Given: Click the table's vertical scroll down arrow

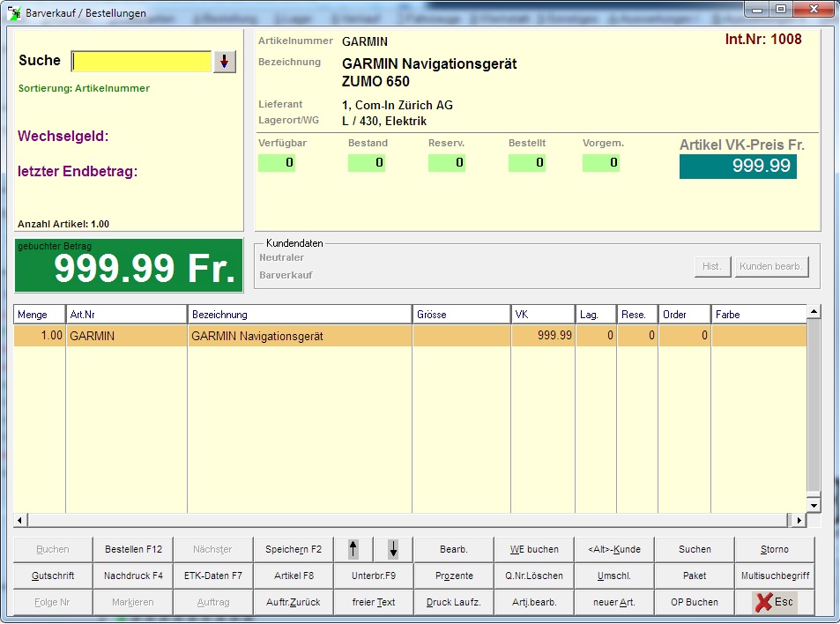Looking at the screenshot, I should pyautogui.click(x=814, y=505).
